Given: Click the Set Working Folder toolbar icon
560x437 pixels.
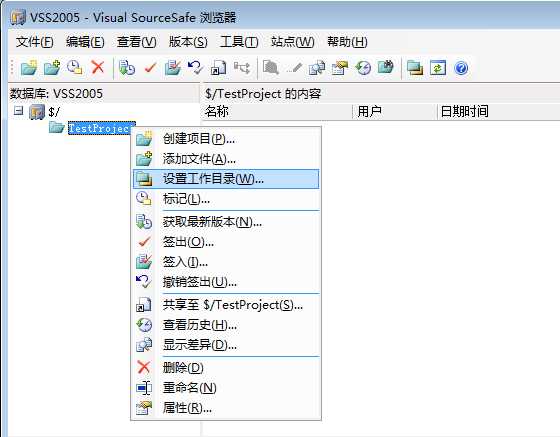Looking at the screenshot, I should coord(415,67).
